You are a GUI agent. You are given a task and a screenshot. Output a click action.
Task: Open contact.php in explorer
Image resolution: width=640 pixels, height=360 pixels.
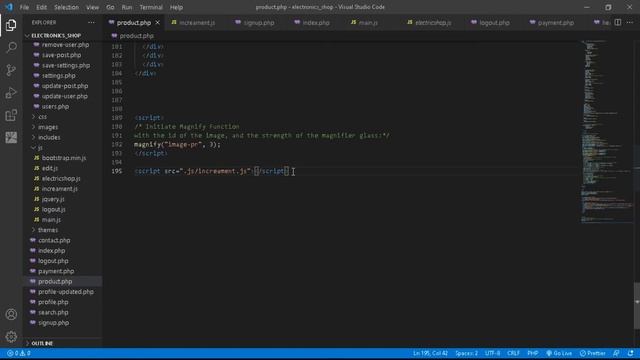[x=54, y=240]
